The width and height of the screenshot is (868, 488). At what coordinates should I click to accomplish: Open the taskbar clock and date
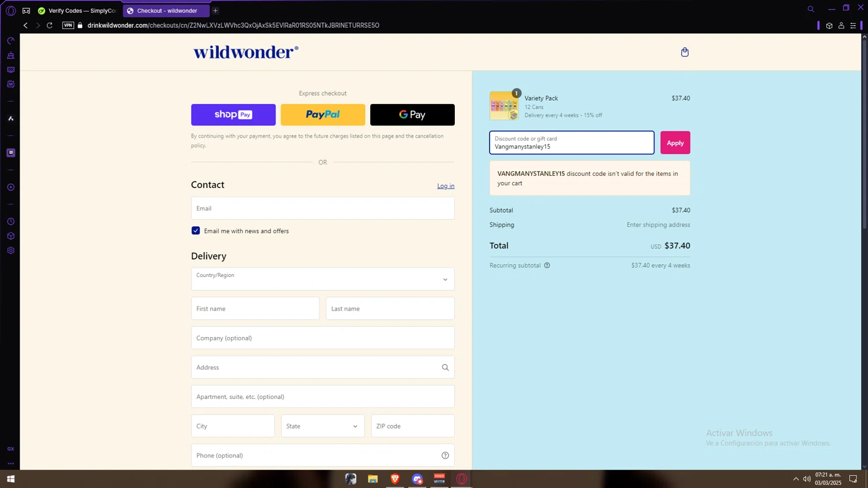point(828,479)
